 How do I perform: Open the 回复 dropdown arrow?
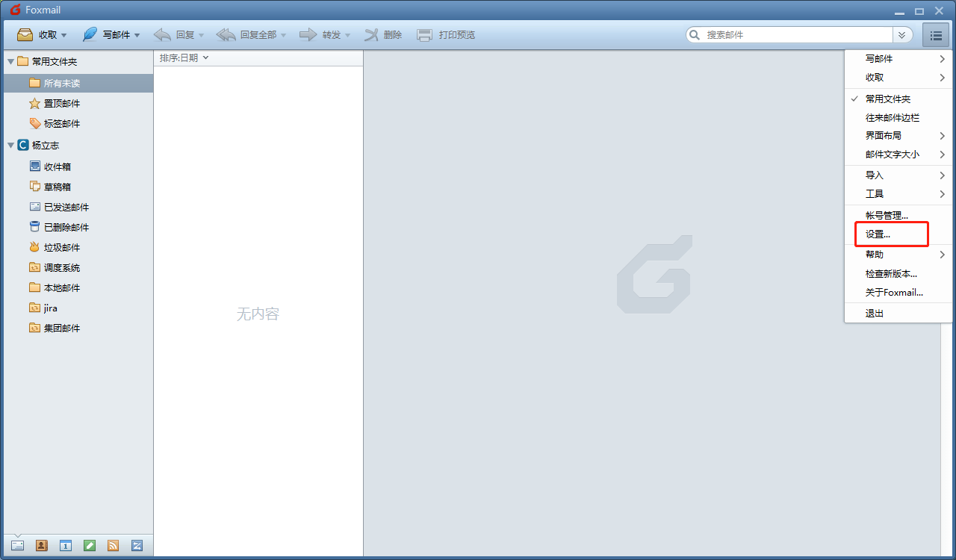tap(201, 35)
